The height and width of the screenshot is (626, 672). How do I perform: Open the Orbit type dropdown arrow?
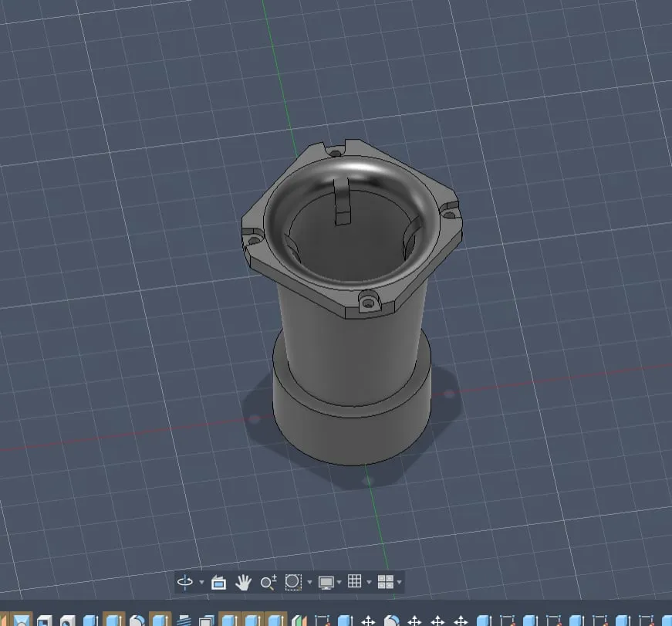tap(201, 582)
